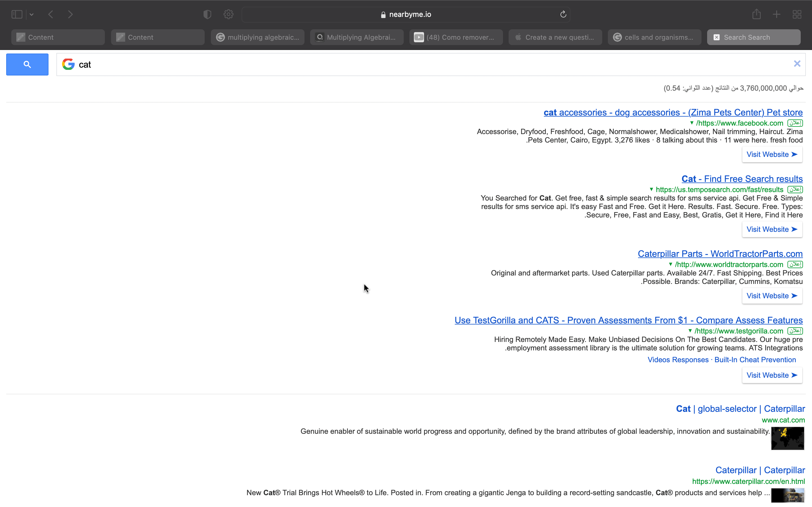
Task: Click the privacy shield icon
Action: [207, 14]
